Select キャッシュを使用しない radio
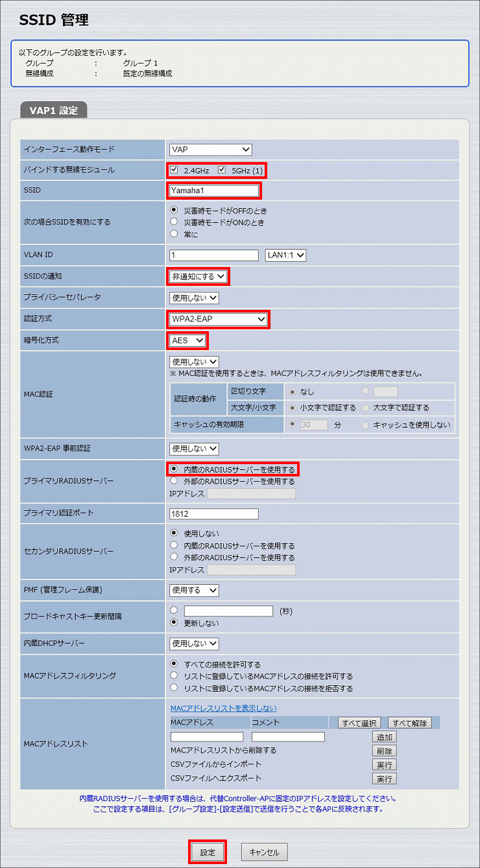The width and height of the screenshot is (480, 868). tap(366, 425)
